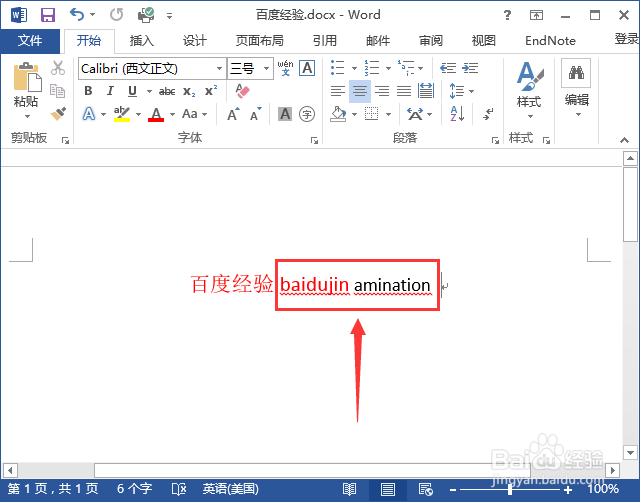This screenshot has height=502, width=640.
Task: Click the redo/repeat arrow icon
Action: pyautogui.click(x=116, y=15)
